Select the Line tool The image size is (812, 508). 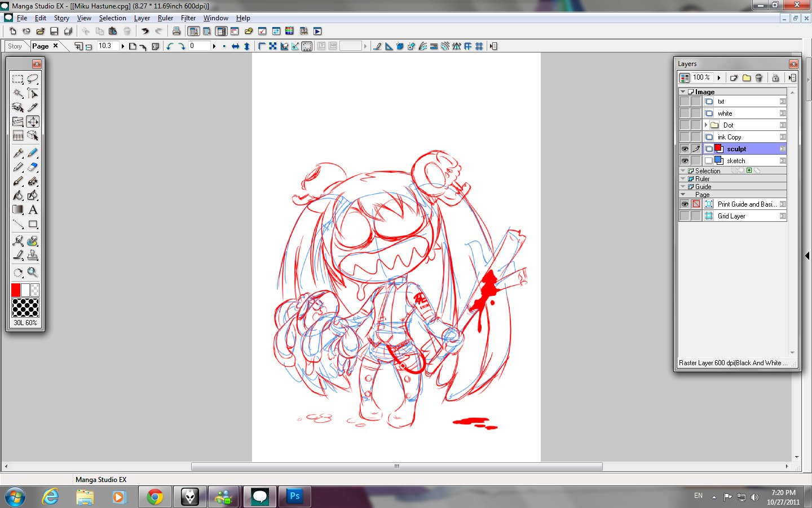click(18, 224)
